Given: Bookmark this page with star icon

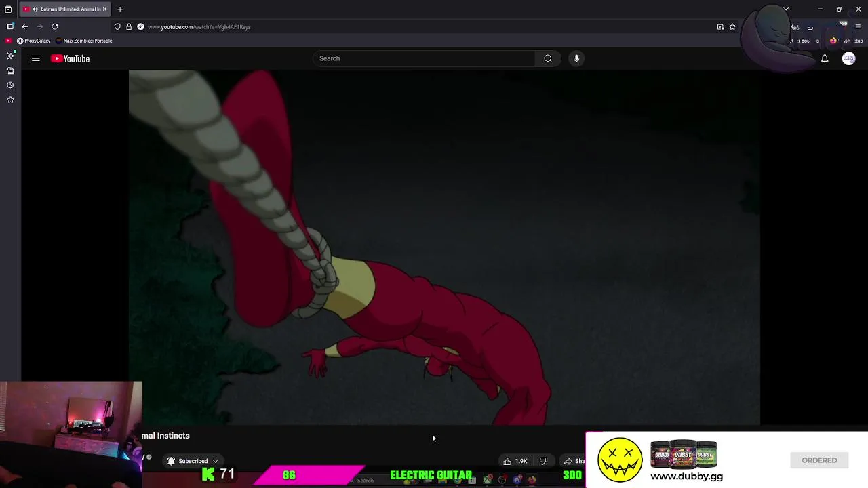Looking at the screenshot, I should 732,26.
